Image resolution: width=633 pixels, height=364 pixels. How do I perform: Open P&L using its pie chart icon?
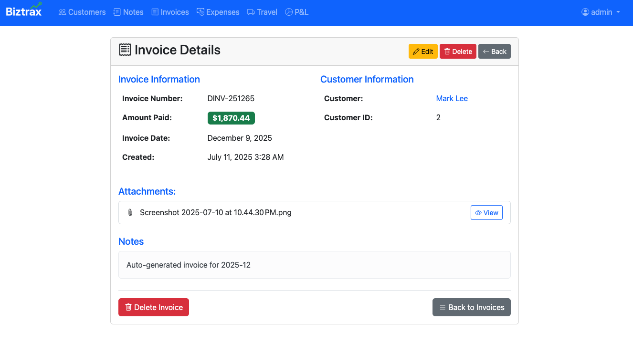288,12
